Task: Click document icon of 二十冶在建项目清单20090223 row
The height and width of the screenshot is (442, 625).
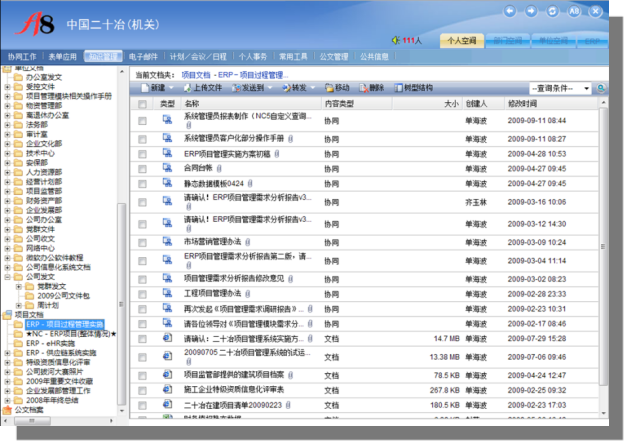Action: pos(167,405)
